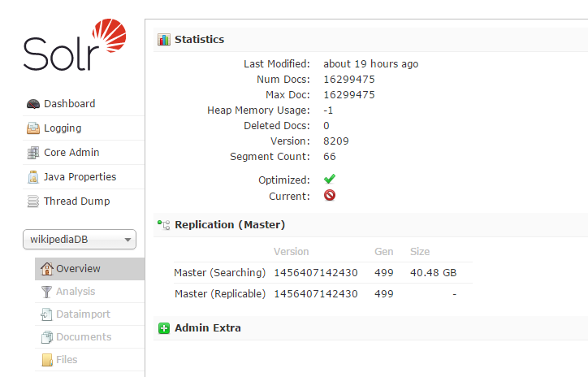Click the 40.48 GB size value
Viewport: 588px width, 377px height.
point(433,273)
